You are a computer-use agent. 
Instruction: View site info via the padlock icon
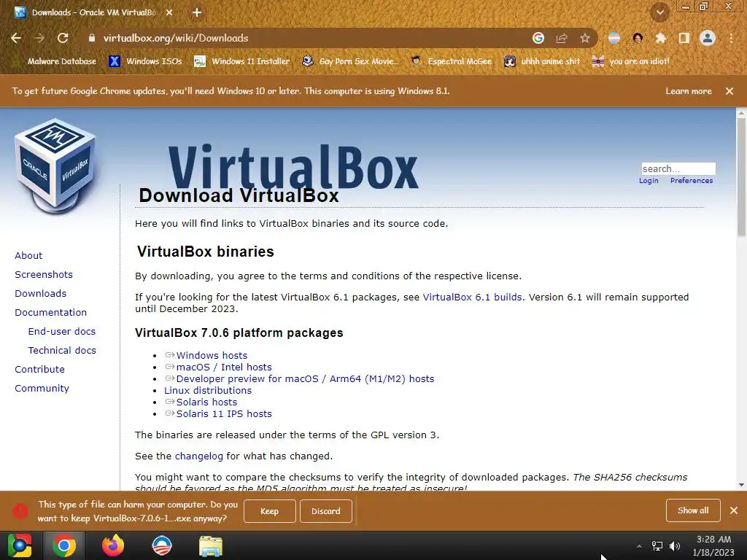tap(92, 38)
